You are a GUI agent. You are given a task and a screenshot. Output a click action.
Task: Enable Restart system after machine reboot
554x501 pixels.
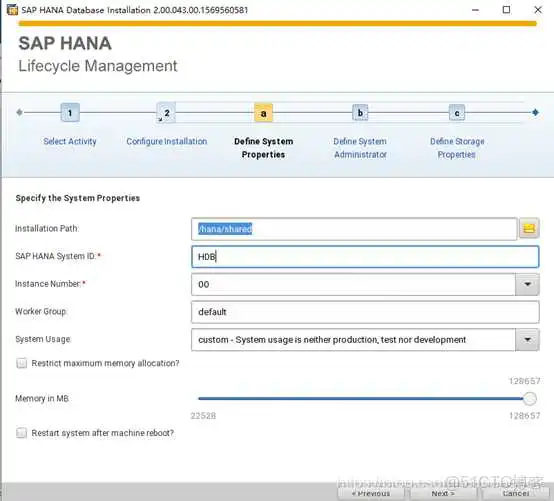(22, 433)
